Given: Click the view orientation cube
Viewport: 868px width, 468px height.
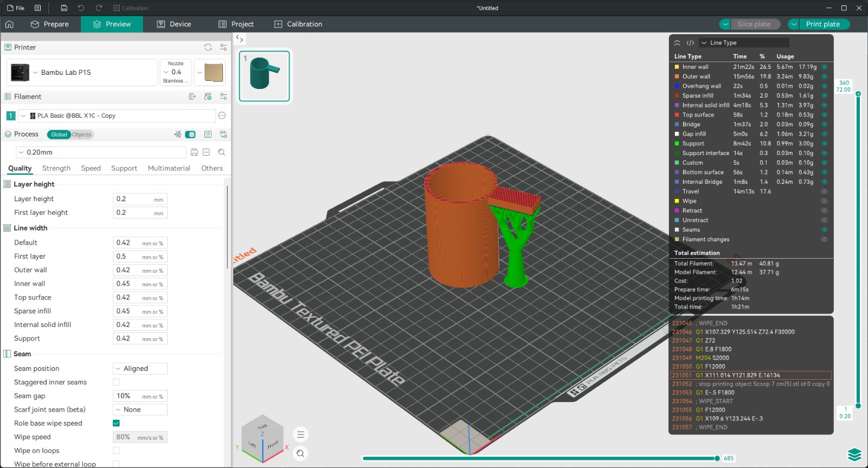Looking at the screenshot, I should [x=263, y=438].
